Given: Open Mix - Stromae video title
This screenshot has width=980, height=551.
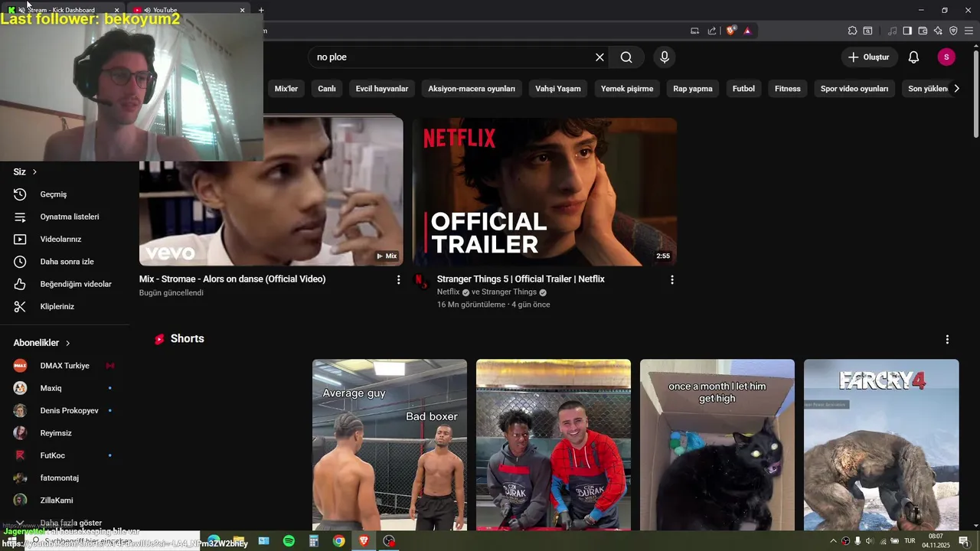Looking at the screenshot, I should pyautogui.click(x=233, y=279).
